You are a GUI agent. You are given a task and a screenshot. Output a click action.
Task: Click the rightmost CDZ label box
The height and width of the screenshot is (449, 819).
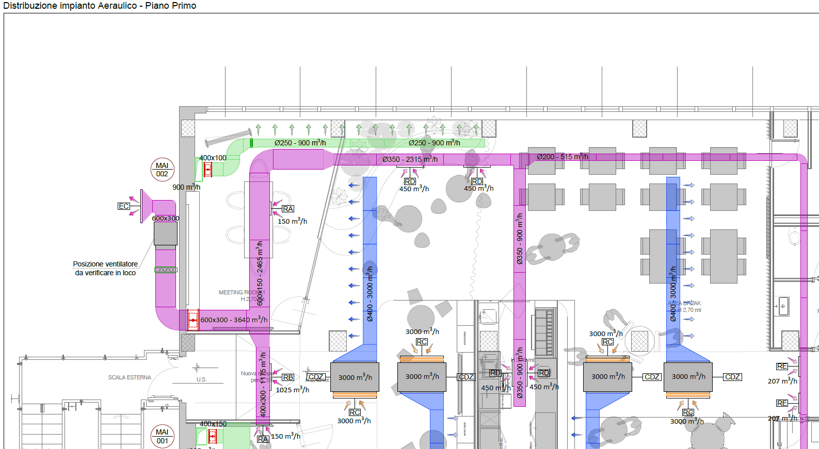[732, 377]
